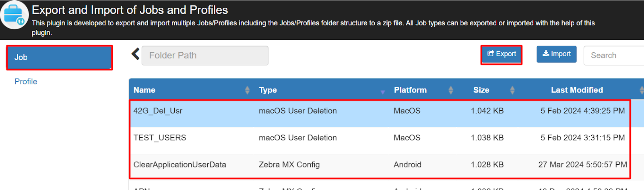Screen dimensions: 644x190
Task: Select the Job tab in sidebar
Action: [x=59, y=57]
